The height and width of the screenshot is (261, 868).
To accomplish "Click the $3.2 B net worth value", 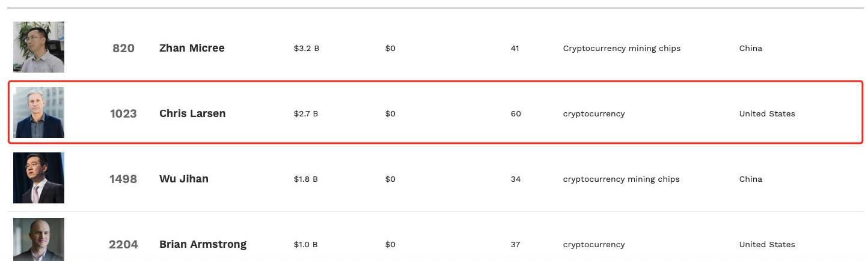I will (x=307, y=48).
